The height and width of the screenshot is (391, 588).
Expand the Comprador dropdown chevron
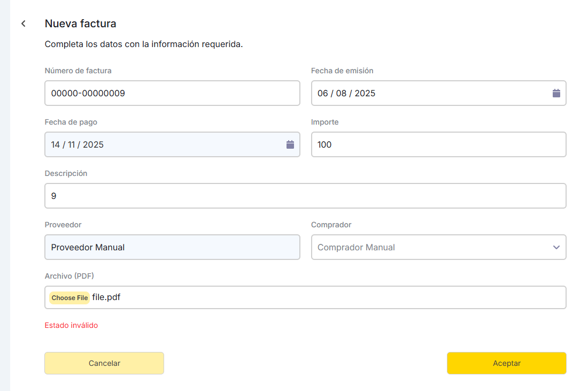556,247
